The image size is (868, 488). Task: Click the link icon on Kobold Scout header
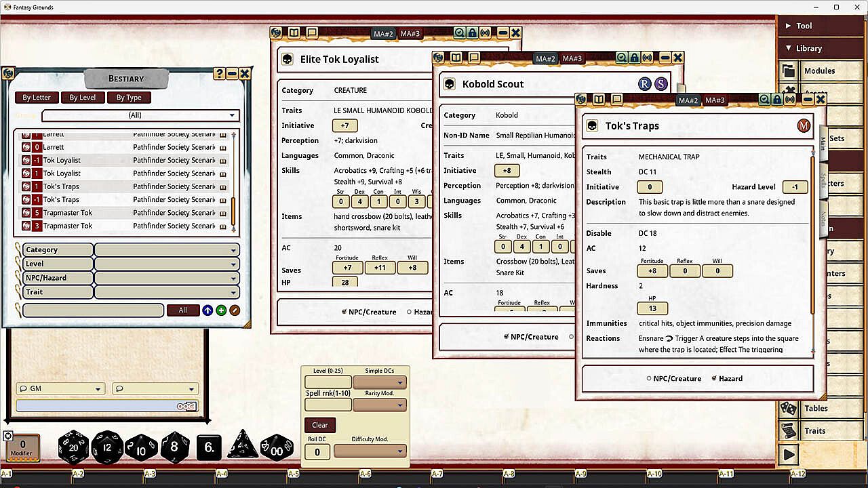439,58
